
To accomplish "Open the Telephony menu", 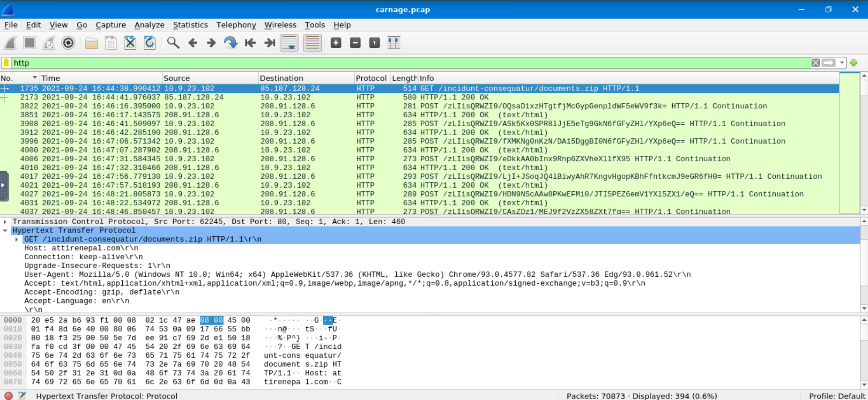I will point(236,25).
